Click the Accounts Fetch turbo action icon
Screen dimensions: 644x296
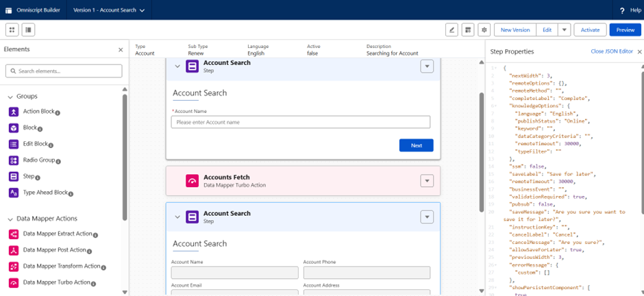point(193,181)
